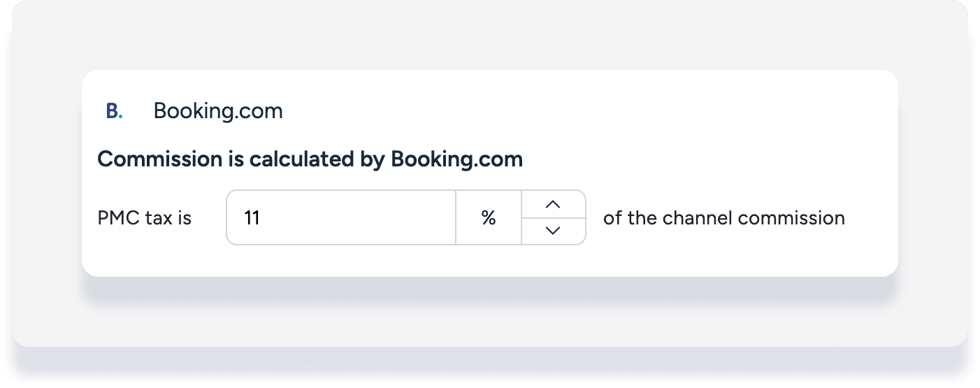
Task: Click the value 11 in the tax field
Action: coord(252,218)
